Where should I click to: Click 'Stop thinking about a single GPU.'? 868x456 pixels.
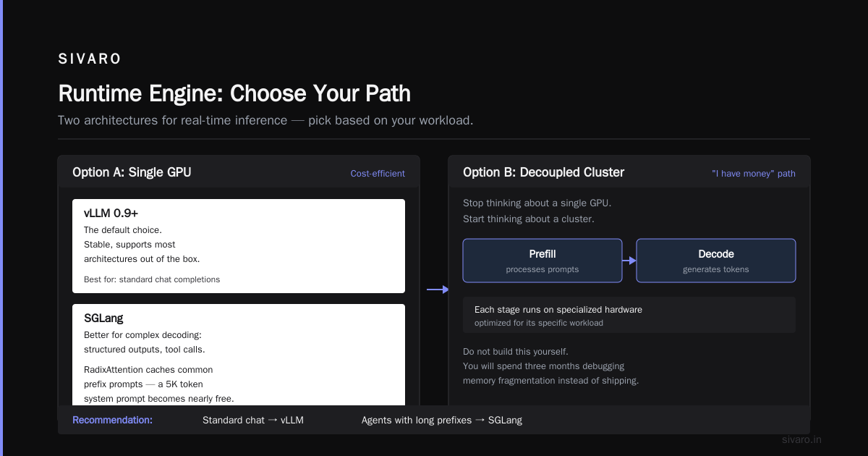click(x=537, y=203)
